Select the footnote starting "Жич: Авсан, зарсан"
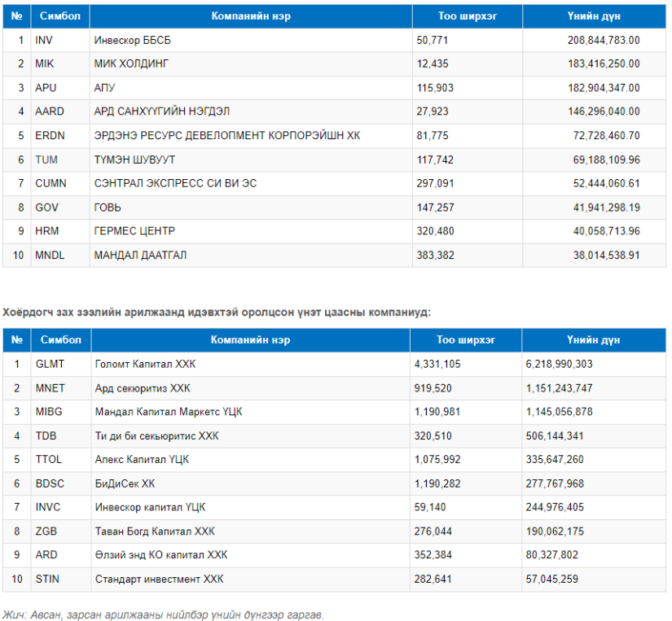The height and width of the screenshot is (621, 672). click(163, 615)
